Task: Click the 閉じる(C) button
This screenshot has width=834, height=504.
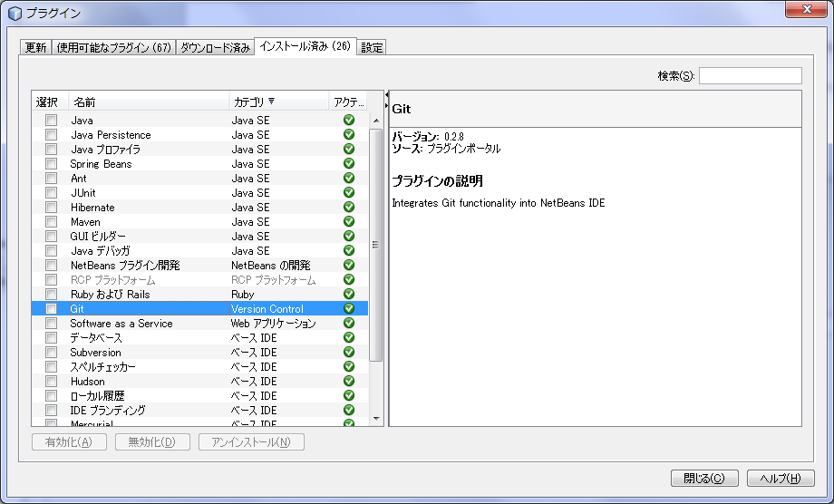Action: tap(704, 478)
